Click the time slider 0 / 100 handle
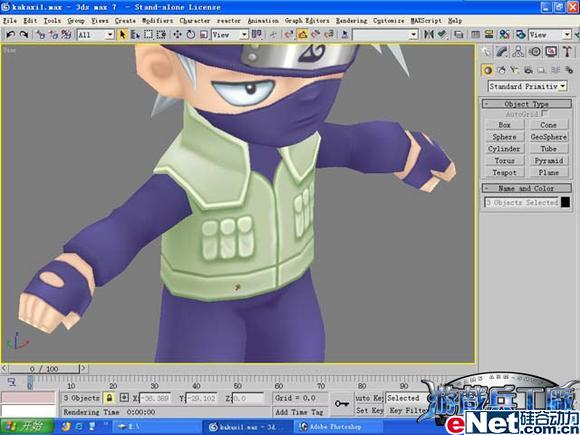 (44, 369)
